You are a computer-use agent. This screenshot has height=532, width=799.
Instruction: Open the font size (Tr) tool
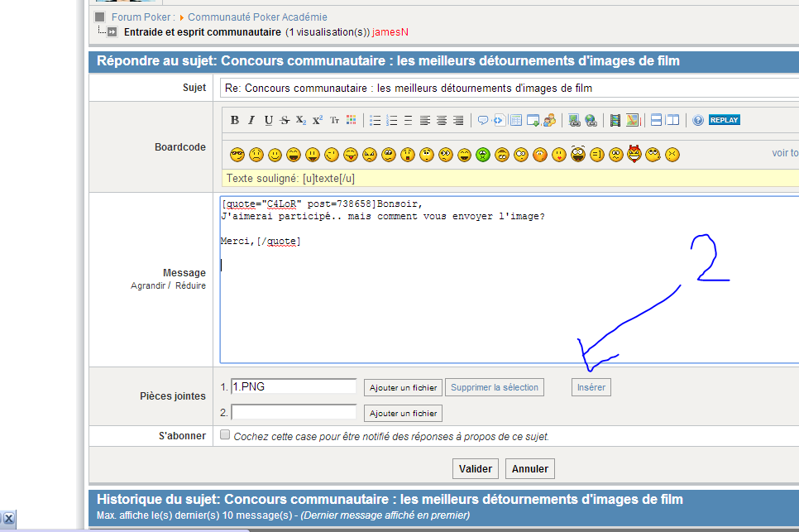point(334,120)
